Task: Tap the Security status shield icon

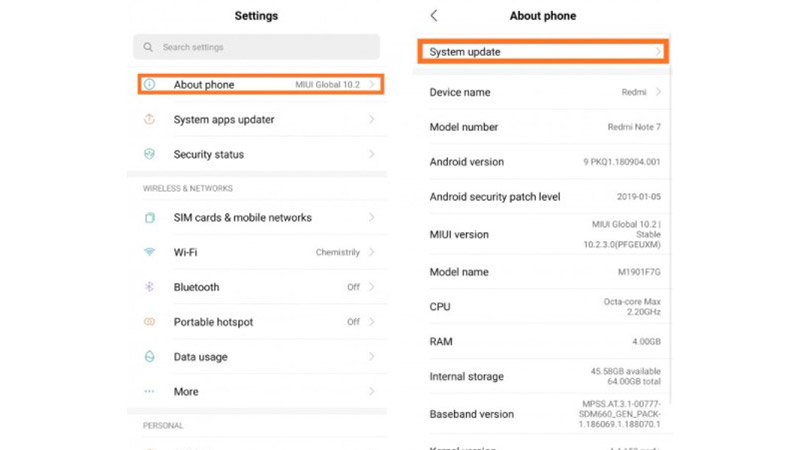Action: pos(149,154)
